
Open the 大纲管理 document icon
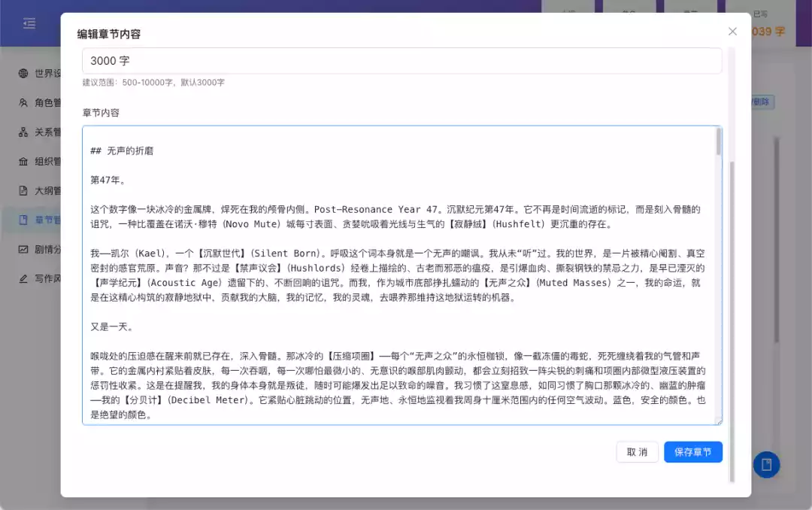(22, 190)
